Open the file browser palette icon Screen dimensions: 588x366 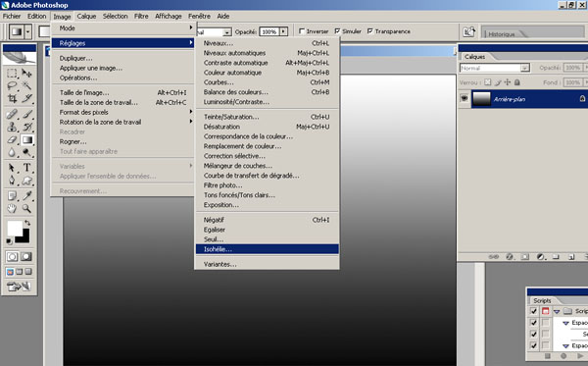pyautogui.click(x=468, y=32)
